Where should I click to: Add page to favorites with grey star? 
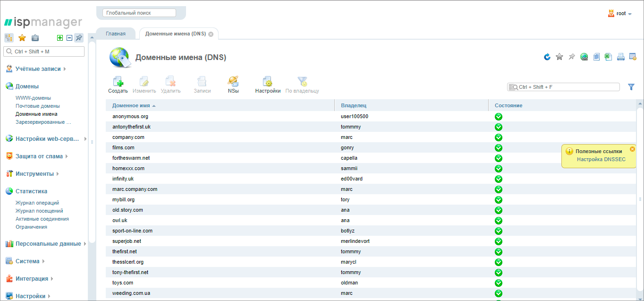[x=559, y=57]
